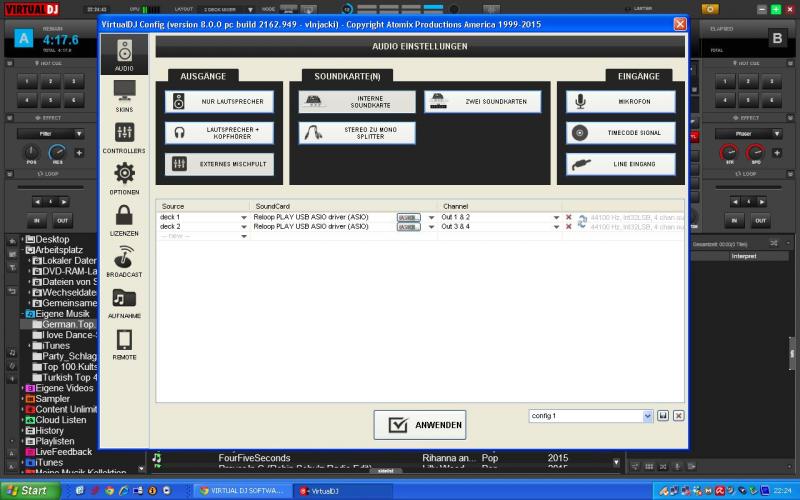The height and width of the screenshot is (500, 800).
Task: Choose Zwei Soundkarten option
Action: 483,102
